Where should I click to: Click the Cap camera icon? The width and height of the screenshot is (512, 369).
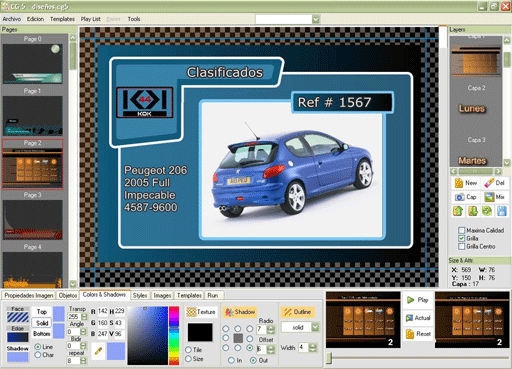click(466, 197)
